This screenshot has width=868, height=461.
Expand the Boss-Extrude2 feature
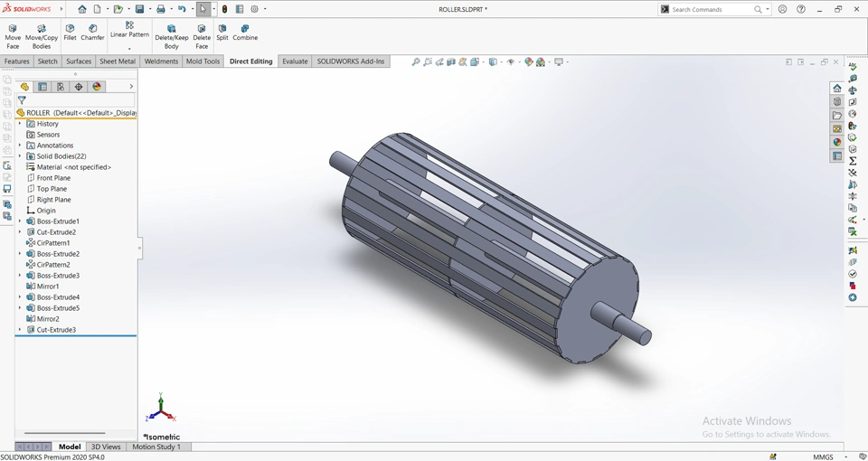[x=20, y=253]
